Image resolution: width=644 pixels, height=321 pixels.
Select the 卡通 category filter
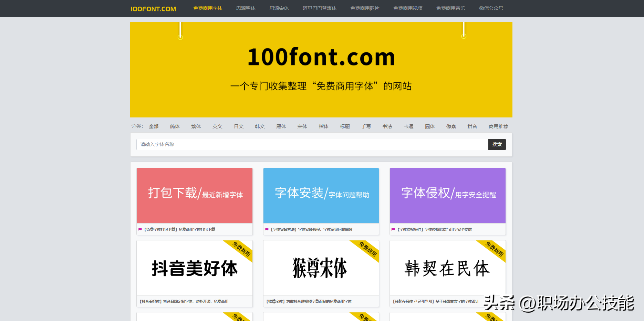pyautogui.click(x=408, y=126)
